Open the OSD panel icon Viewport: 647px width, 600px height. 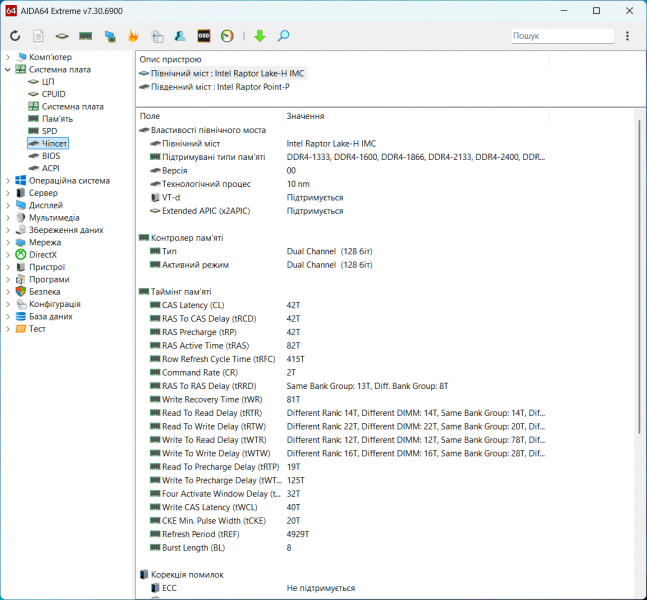tap(203, 36)
